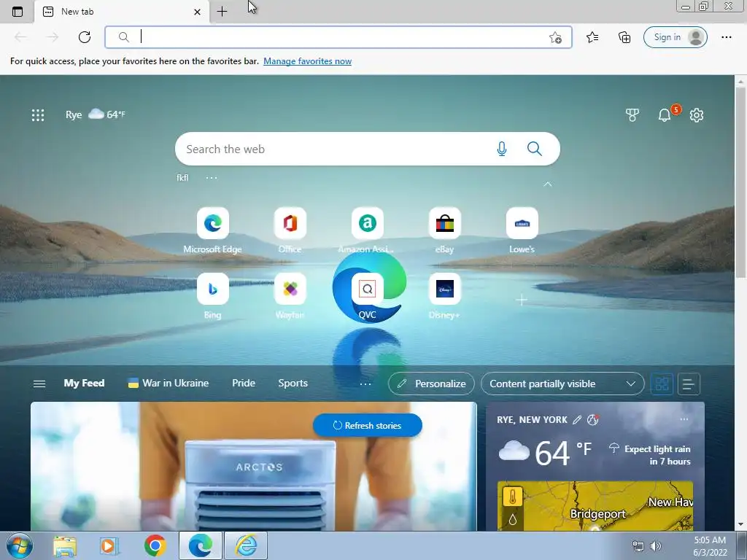Open the weather map thumbnail
Image resolution: width=747 pixels, height=560 pixels.
pyautogui.click(x=595, y=506)
